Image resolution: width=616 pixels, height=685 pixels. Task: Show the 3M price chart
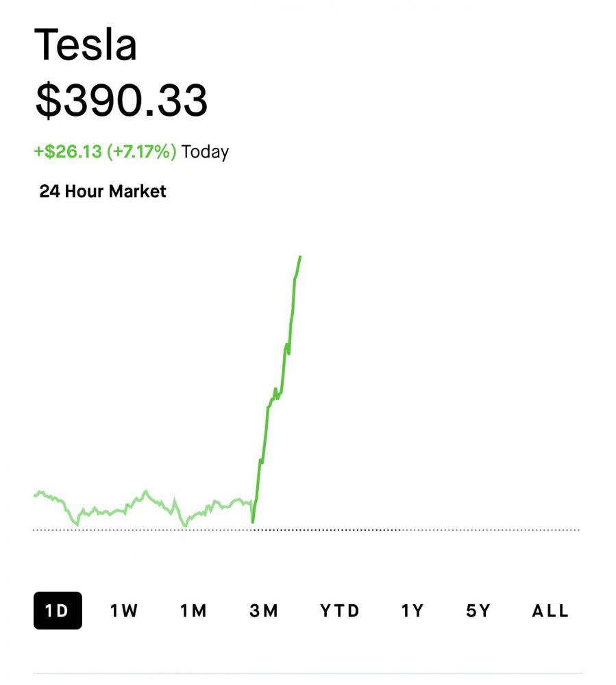[264, 610]
